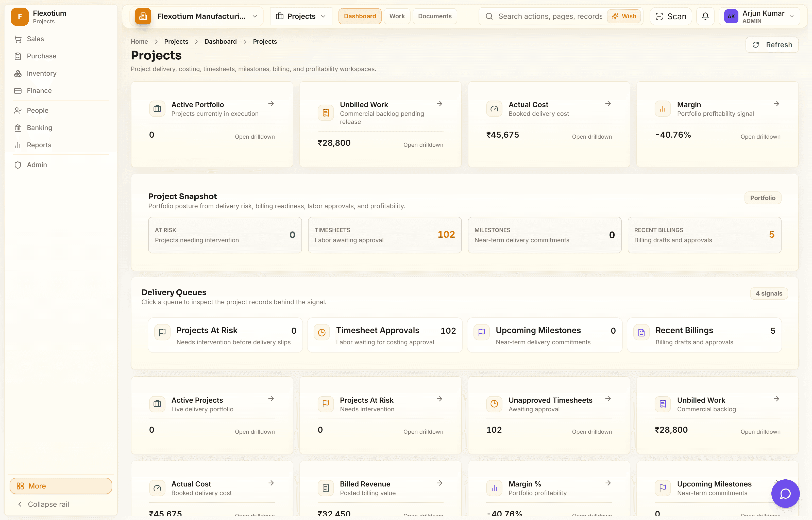812x520 pixels.
Task: Click the Wish AI button
Action: (624, 16)
